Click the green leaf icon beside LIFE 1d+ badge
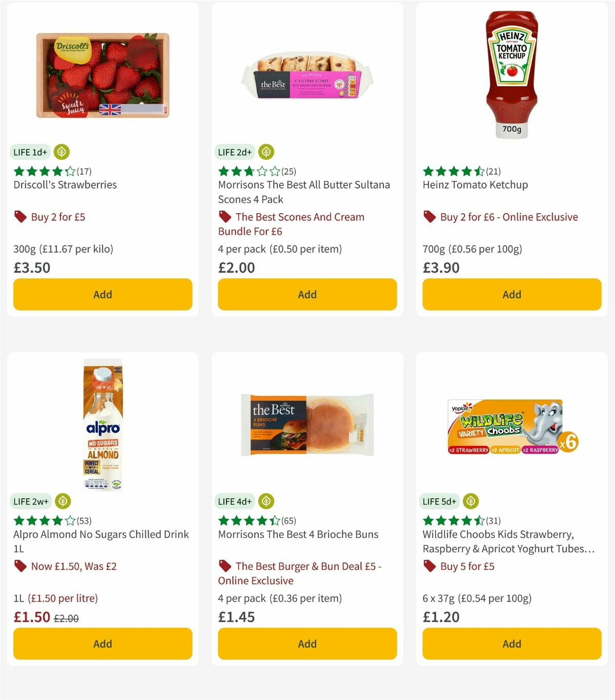 tap(61, 152)
